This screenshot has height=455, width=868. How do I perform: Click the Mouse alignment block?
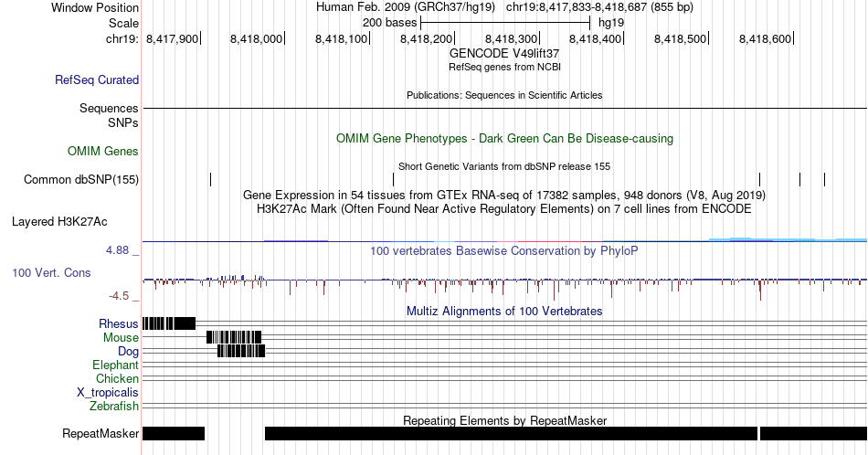pos(234,337)
